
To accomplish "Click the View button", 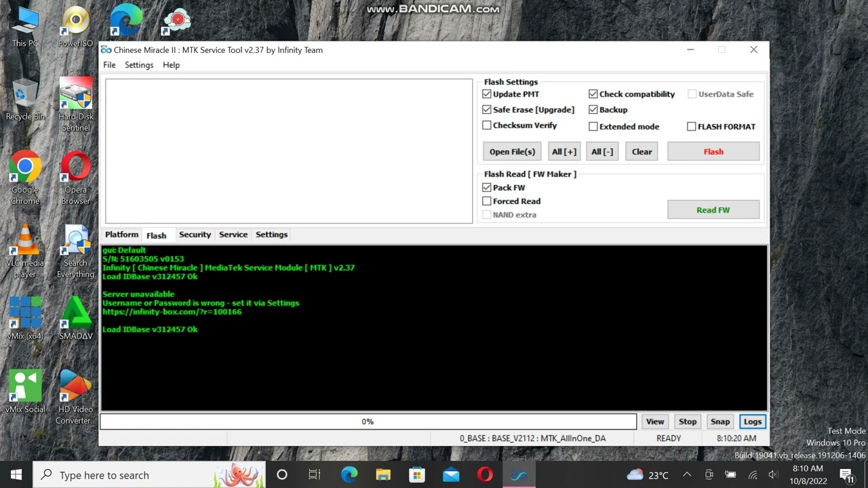I will (x=655, y=422).
